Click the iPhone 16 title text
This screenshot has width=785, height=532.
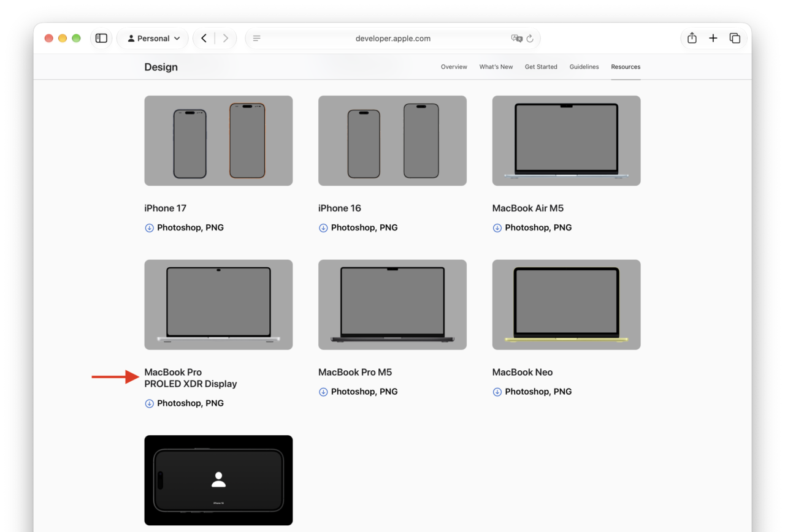[x=340, y=208]
